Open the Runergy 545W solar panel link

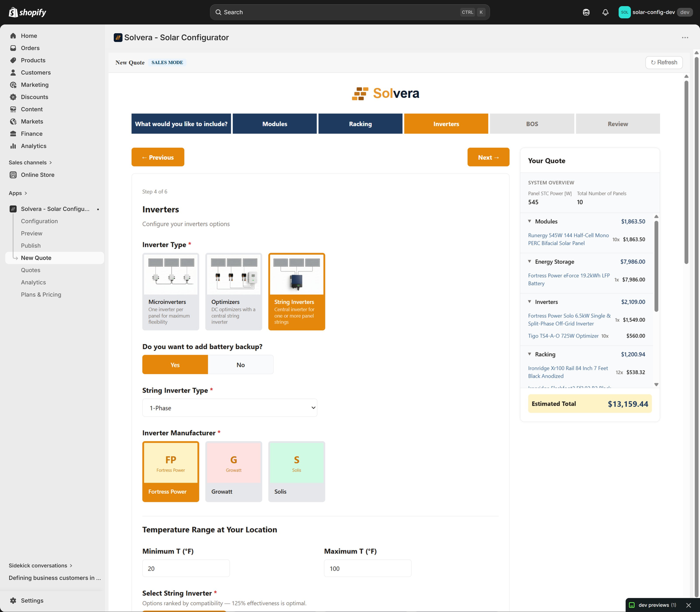[x=568, y=239]
